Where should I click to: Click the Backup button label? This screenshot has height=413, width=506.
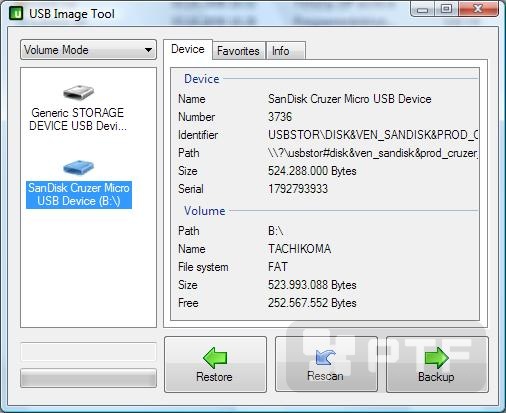coord(436,377)
